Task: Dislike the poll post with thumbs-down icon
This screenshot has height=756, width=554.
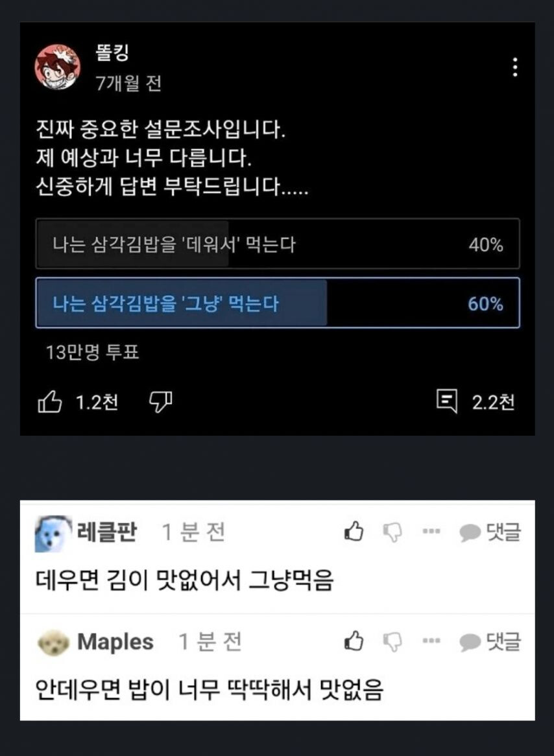Action: pos(161,401)
